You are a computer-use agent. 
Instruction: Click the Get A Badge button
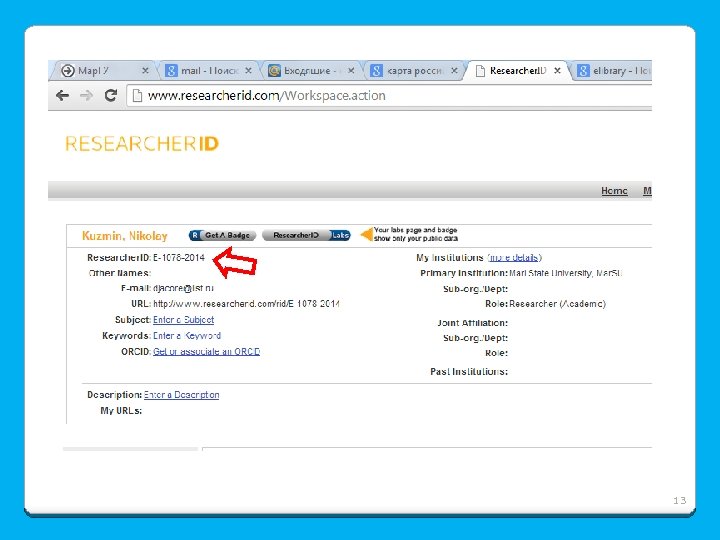pos(222,235)
